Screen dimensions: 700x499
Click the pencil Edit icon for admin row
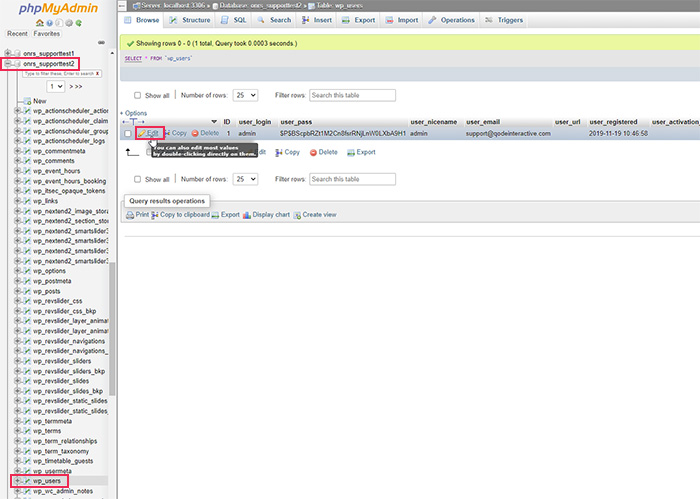pos(142,133)
